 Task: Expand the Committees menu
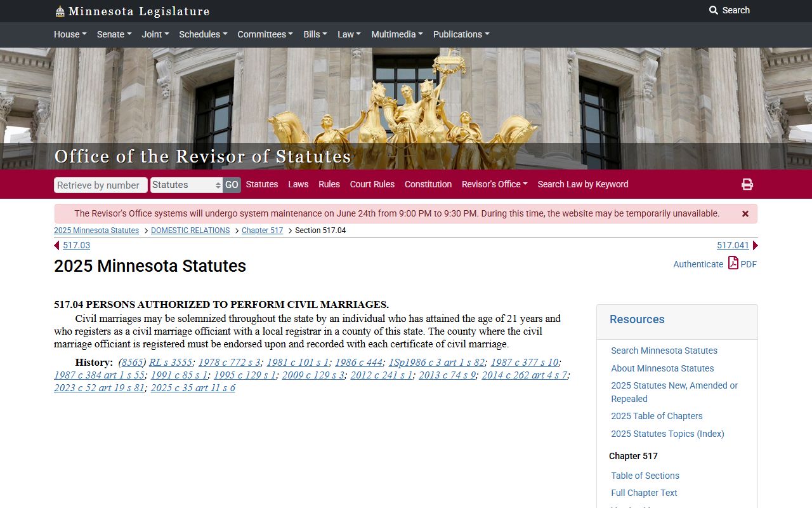coord(265,34)
